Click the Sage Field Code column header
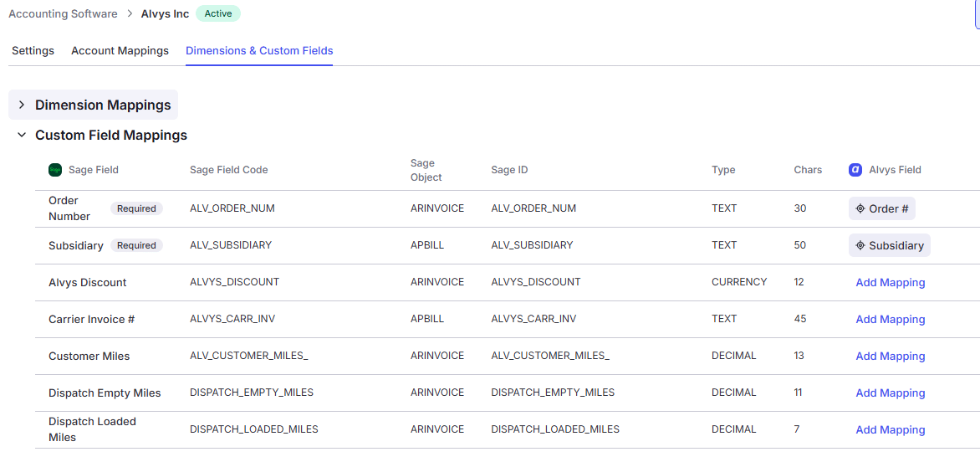The width and height of the screenshot is (980, 462). (x=229, y=170)
